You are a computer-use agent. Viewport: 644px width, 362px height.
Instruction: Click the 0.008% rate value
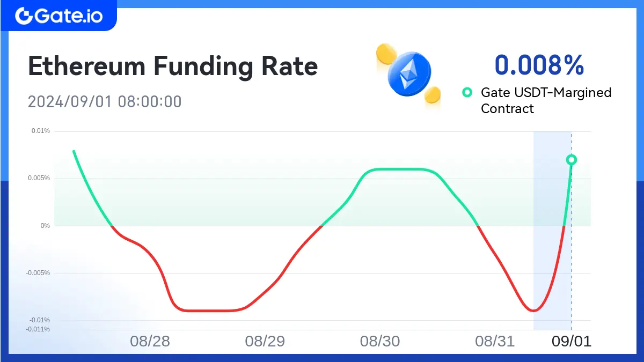point(539,64)
